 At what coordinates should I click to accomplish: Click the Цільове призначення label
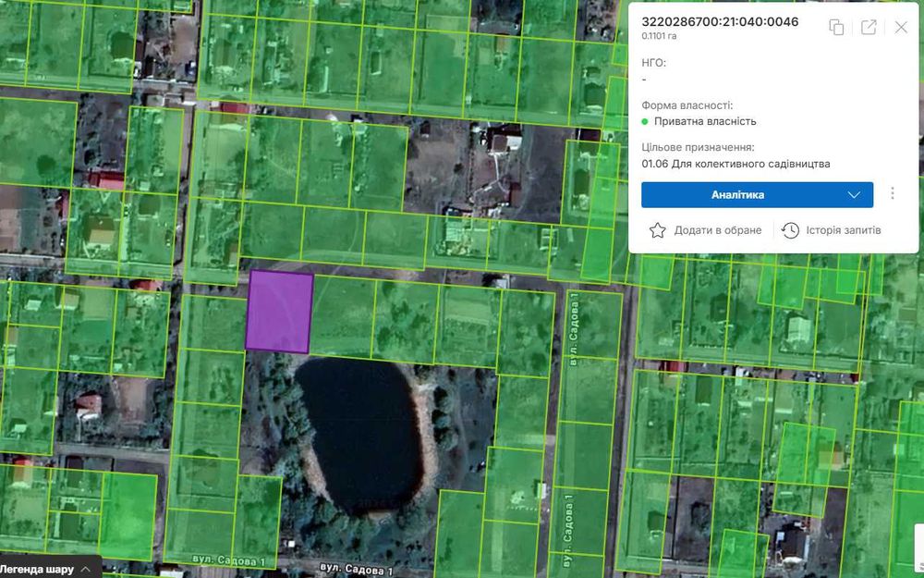[698, 147]
